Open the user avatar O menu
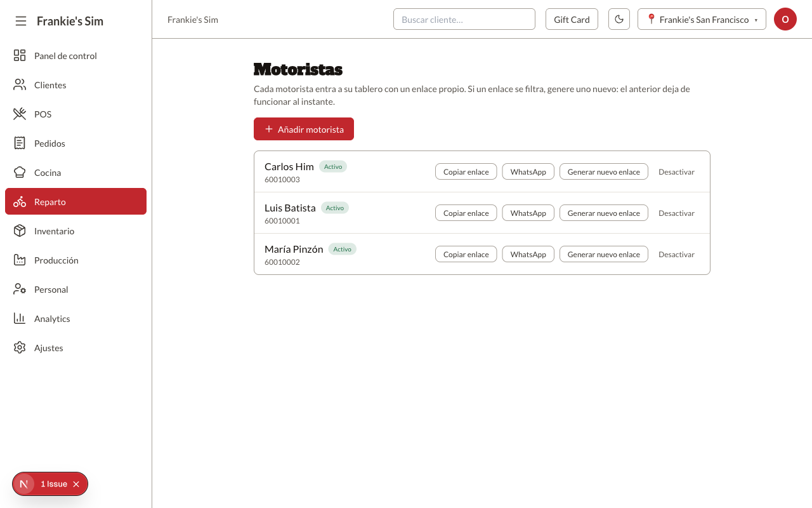 (785, 19)
